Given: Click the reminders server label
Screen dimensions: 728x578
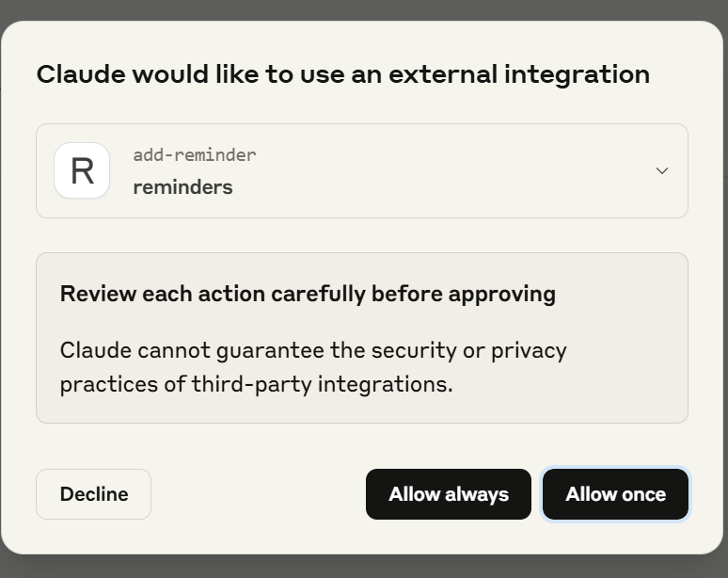Looking at the screenshot, I should tap(182, 187).
